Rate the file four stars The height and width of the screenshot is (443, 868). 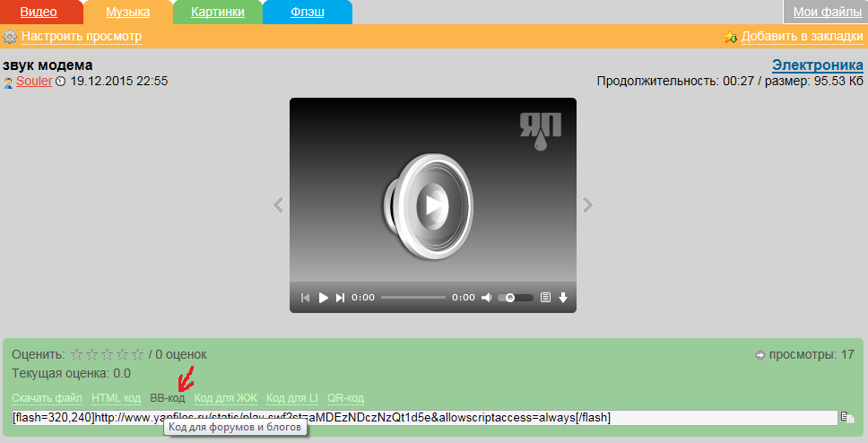(122, 354)
